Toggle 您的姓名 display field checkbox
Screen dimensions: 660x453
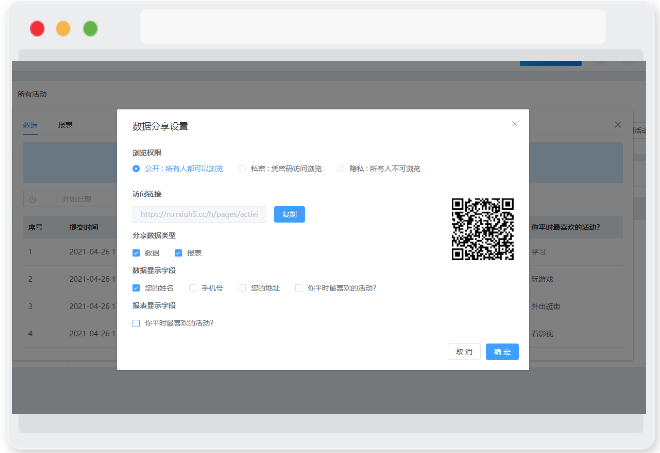coord(136,288)
